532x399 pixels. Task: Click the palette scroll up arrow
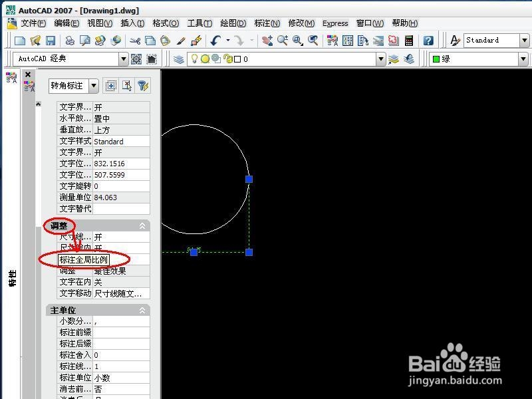click(39, 104)
